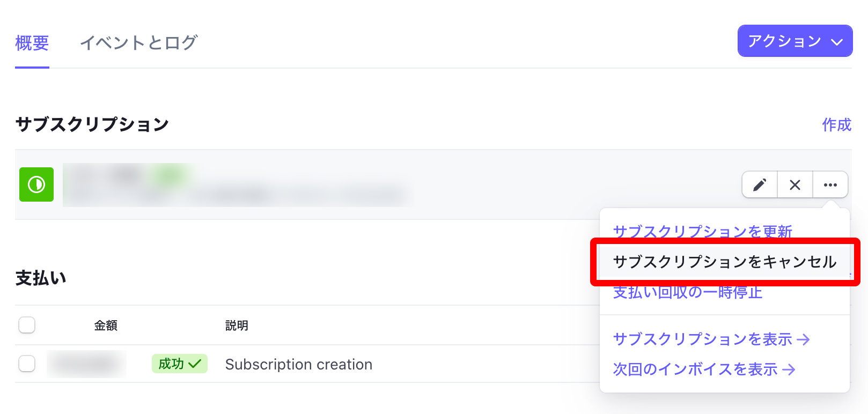Choose サブスクリプションを更新 menu entry
The image size is (868, 414).
pyautogui.click(x=703, y=232)
